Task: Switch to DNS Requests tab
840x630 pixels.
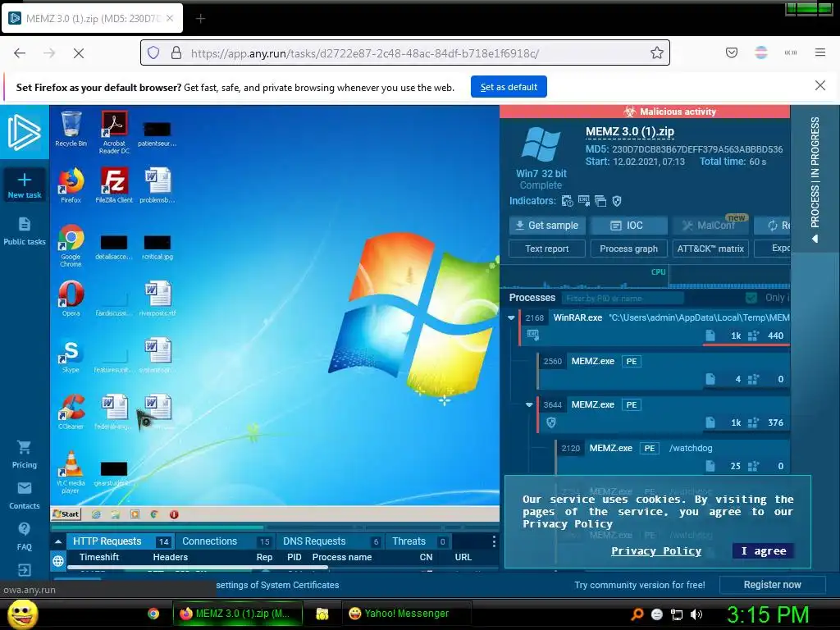Action: 331,541
